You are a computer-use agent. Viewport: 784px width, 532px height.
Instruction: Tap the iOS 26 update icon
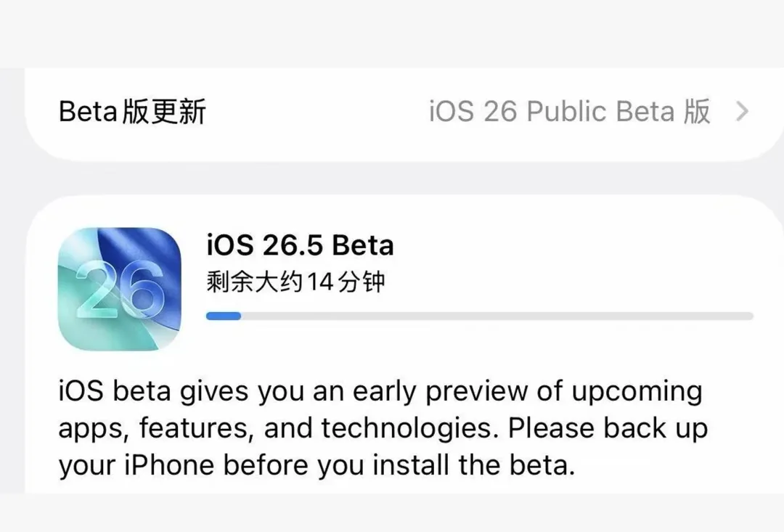[120, 289]
